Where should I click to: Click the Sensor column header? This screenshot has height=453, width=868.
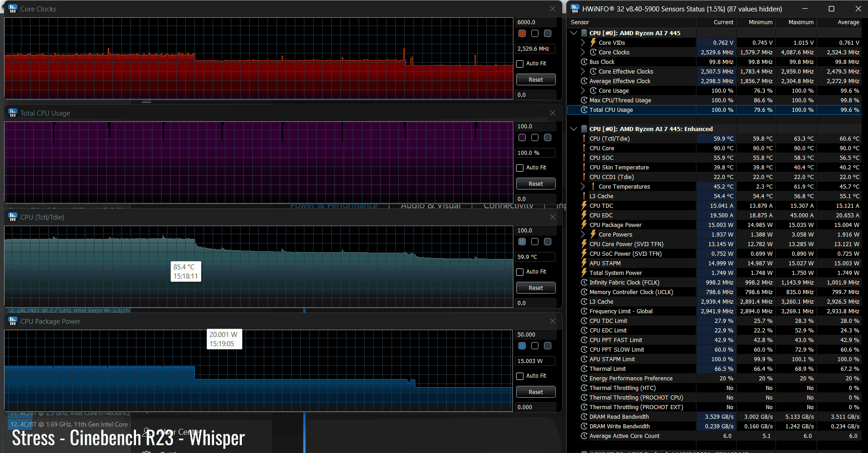pos(632,22)
